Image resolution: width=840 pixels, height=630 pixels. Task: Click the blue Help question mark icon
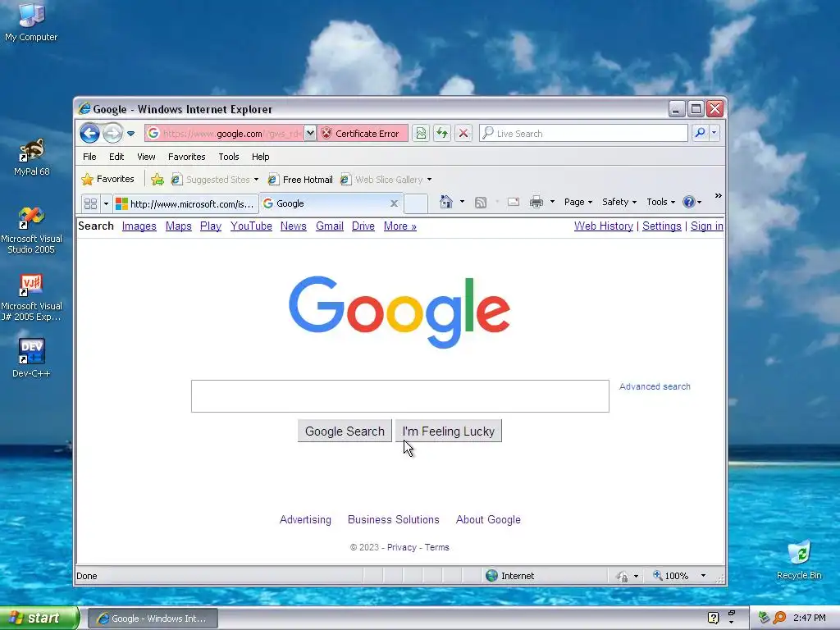coord(689,202)
